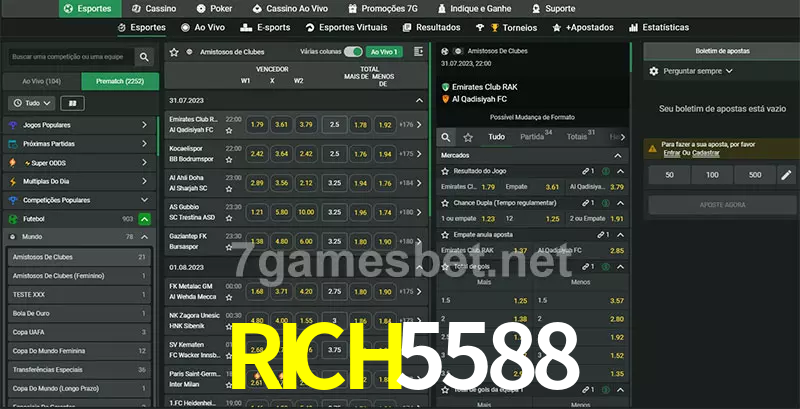
Task: Star the Gaziantep FK vs Bursaspor match
Action: tap(229, 247)
